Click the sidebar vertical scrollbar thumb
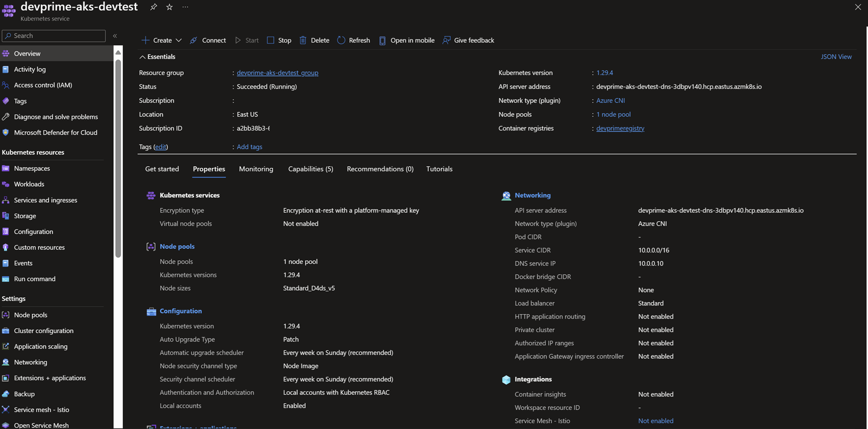Screen dimensions: 868x429 click(118, 158)
